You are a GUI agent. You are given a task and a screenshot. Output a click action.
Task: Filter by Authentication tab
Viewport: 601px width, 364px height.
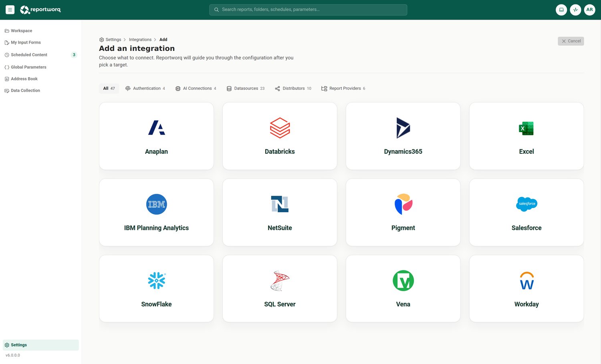click(x=145, y=88)
